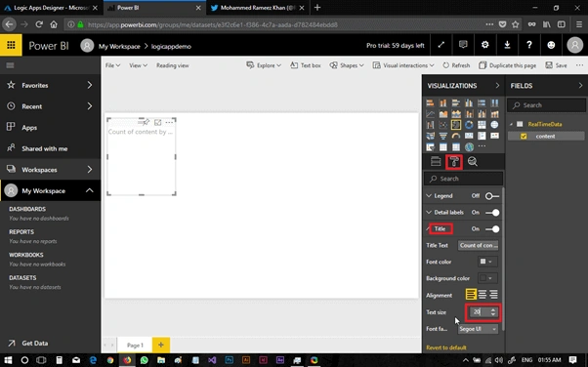The width and height of the screenshot is (588, 367).
Task: Add a Text box
Action: point(306,65)
